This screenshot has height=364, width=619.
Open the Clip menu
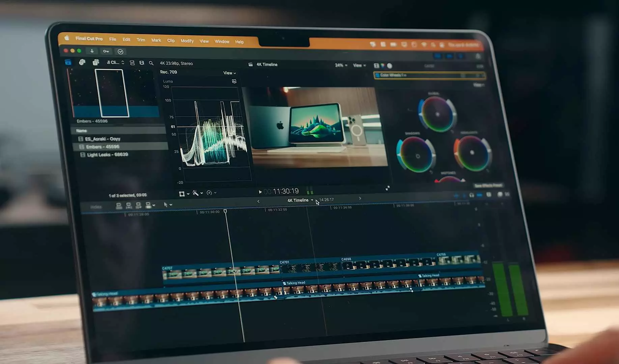click(x=171, y=40)
